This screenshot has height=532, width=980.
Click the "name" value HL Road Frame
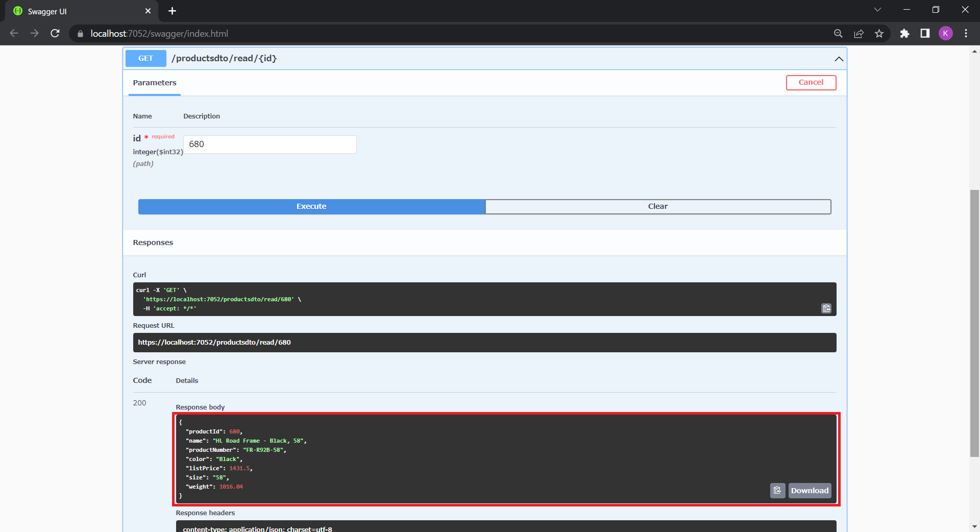coord(258,441)
